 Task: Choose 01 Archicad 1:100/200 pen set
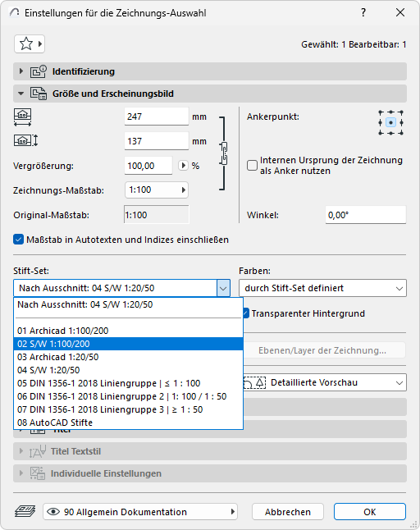(129, 331)
